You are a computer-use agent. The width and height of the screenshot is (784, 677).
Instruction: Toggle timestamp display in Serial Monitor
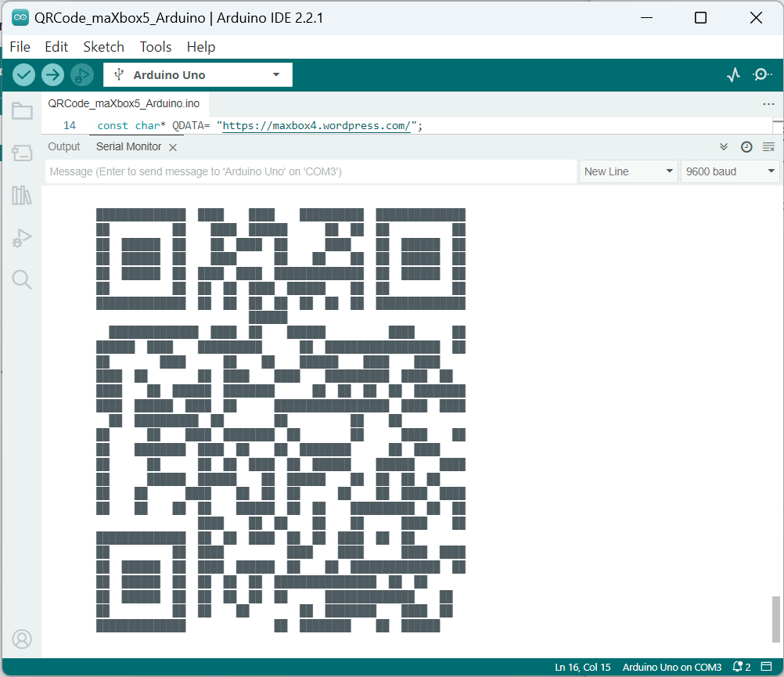[x=746, y=147]
